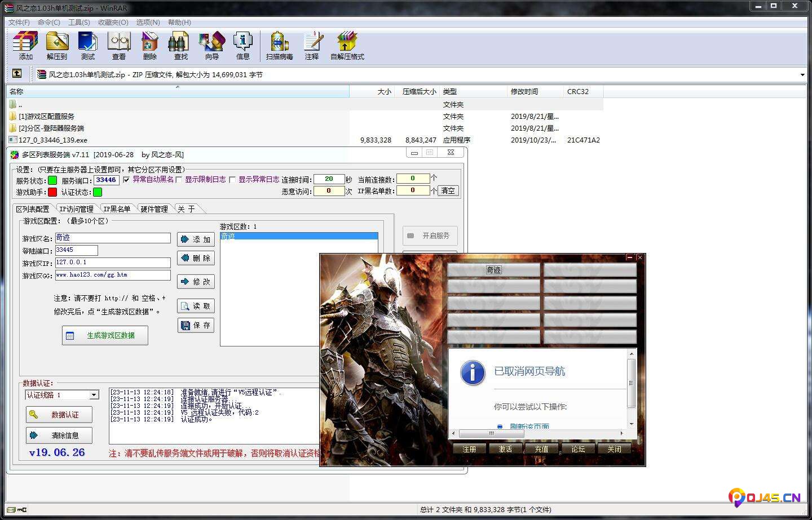The width and height of the screenshot is (812, 520).
Task: Click the 读取 (Read) magnifier button
Action: 196,306
